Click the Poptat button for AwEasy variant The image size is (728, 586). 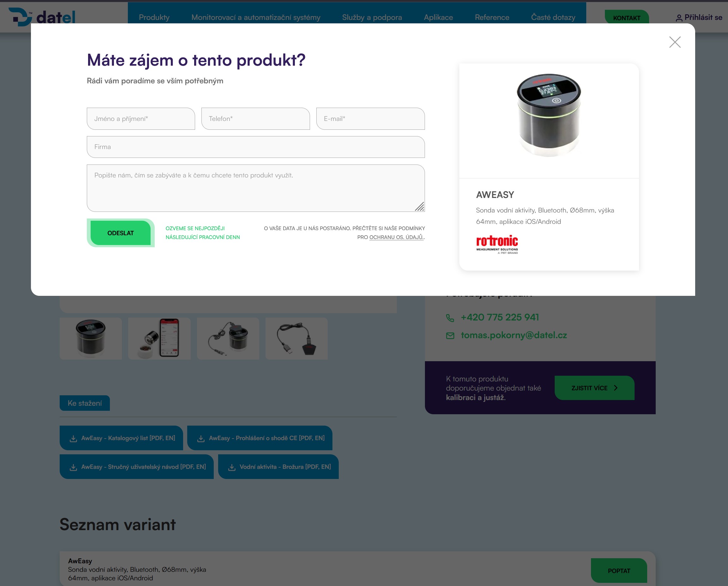click(x=619, y=571)
